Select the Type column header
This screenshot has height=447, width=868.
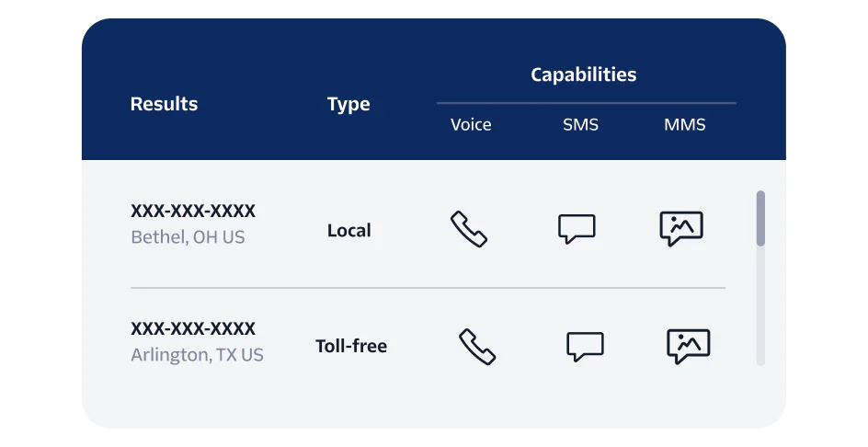pyautogui.click(x=348, y=104)
